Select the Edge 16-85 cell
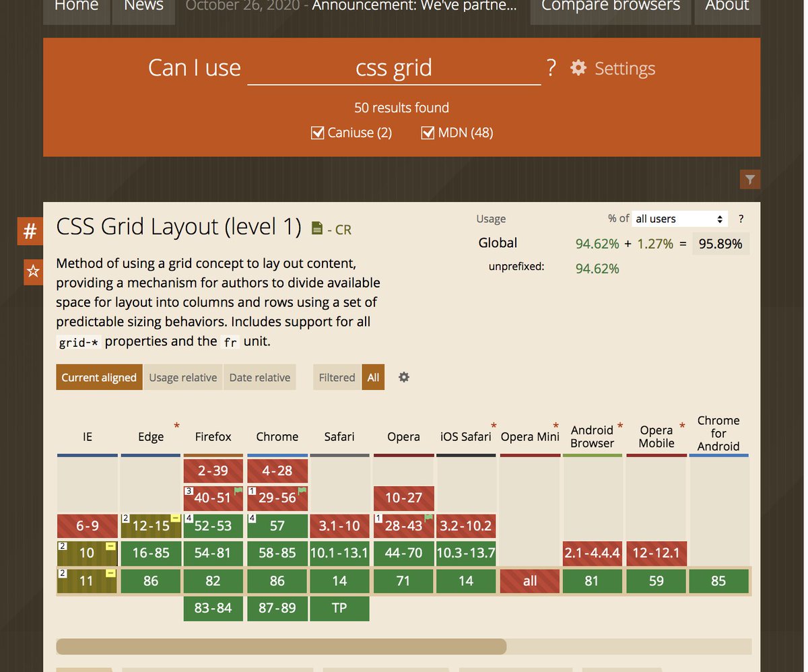The image size is (808, 672). [x=151, y=553]
